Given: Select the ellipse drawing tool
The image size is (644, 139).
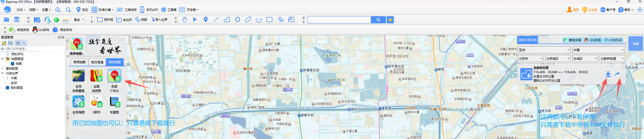Looking at the screenshot, I should click(248, 19).
